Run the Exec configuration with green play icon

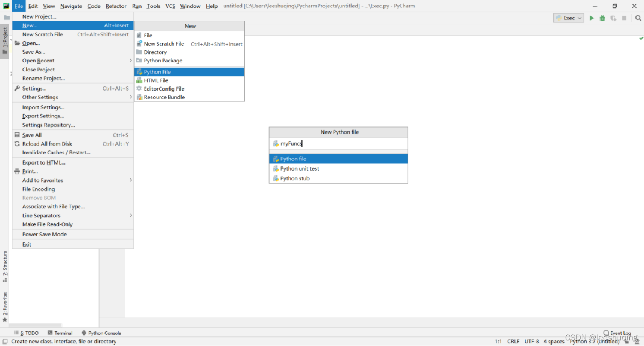coord(592,18)
